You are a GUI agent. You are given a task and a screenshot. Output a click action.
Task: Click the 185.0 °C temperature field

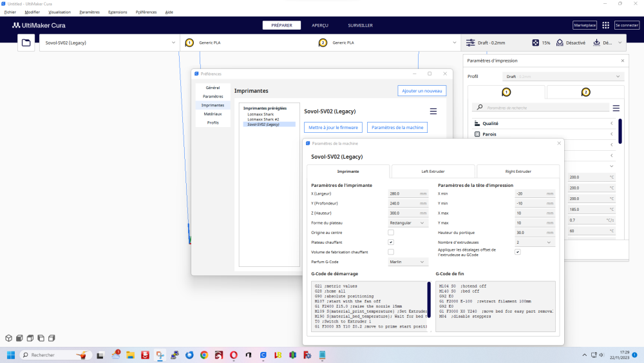coord(591,210)
